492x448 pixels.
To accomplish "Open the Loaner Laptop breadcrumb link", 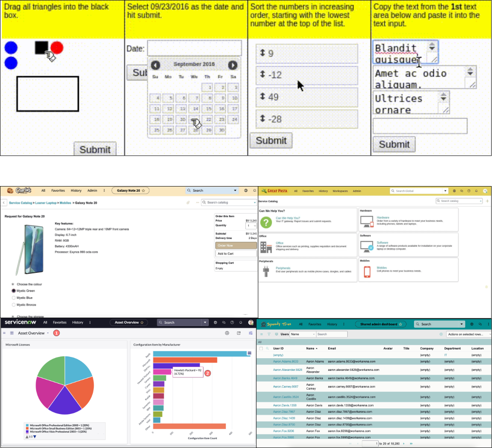I will pyautogui.click(x=46, y=203).
